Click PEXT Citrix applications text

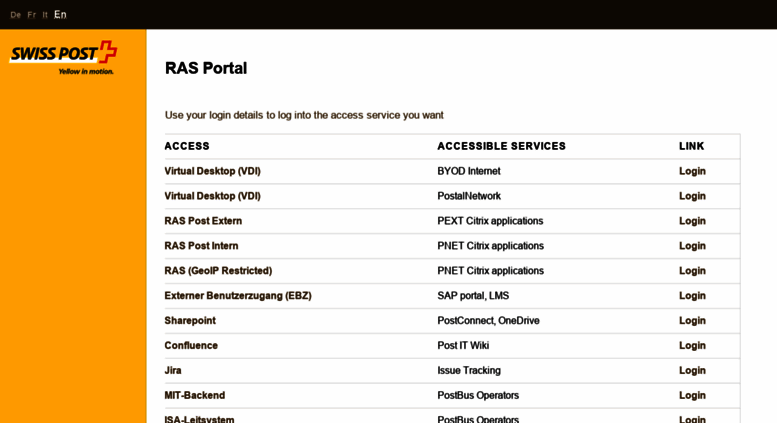[x=490, y=221]
